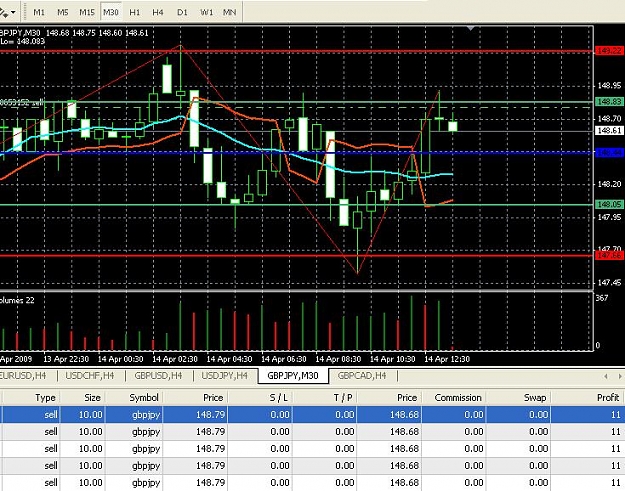Image resolution: width=625 pixels, height=491 pixels.
Task: Click the 367 volume scale maximum value
Action: [x=602, y=298]
